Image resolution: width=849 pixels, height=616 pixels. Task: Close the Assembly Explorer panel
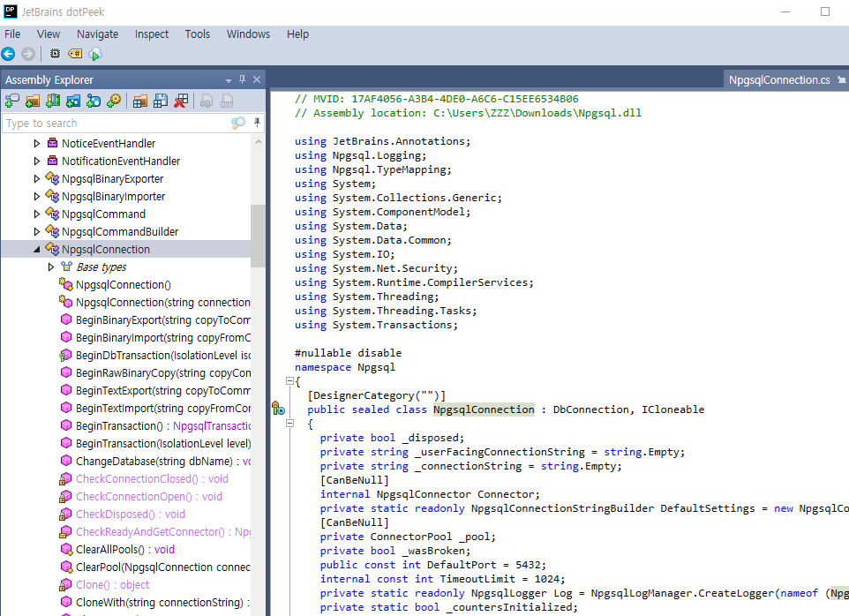click(x=257, y=79)
